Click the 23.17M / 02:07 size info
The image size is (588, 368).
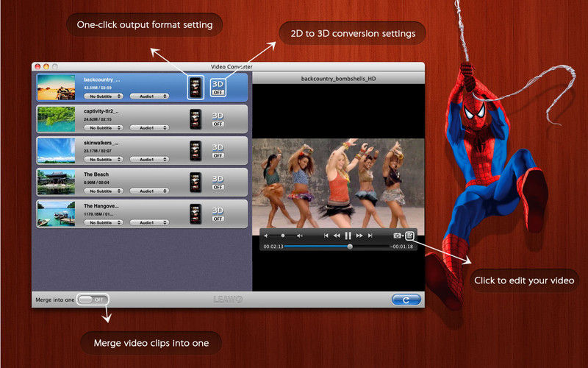(98, 151)
